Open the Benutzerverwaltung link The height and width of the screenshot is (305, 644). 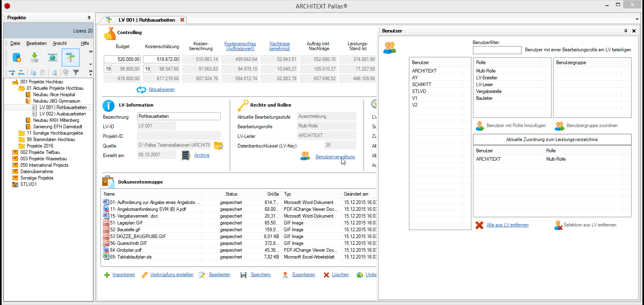coord(335,157)
